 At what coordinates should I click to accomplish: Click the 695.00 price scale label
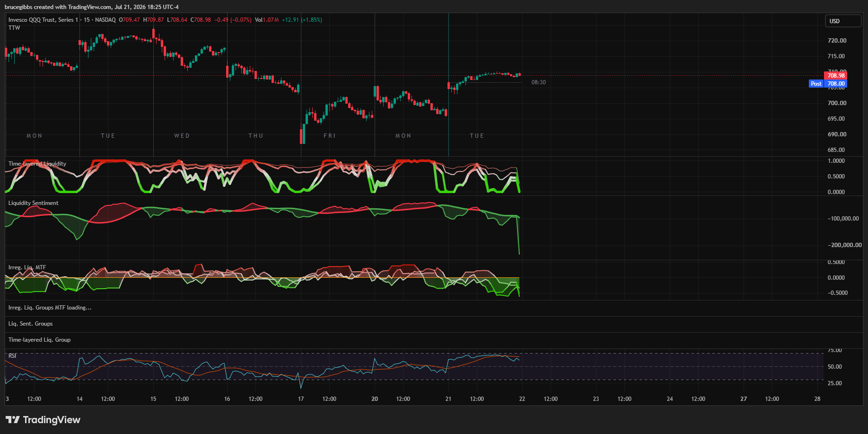click(x=836, y=119)
